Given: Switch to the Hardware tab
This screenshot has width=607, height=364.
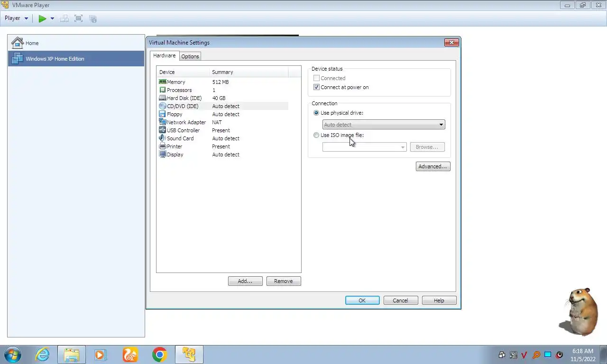Looking at the screenshot, I should pyautogui.click(x=164, y=55).
